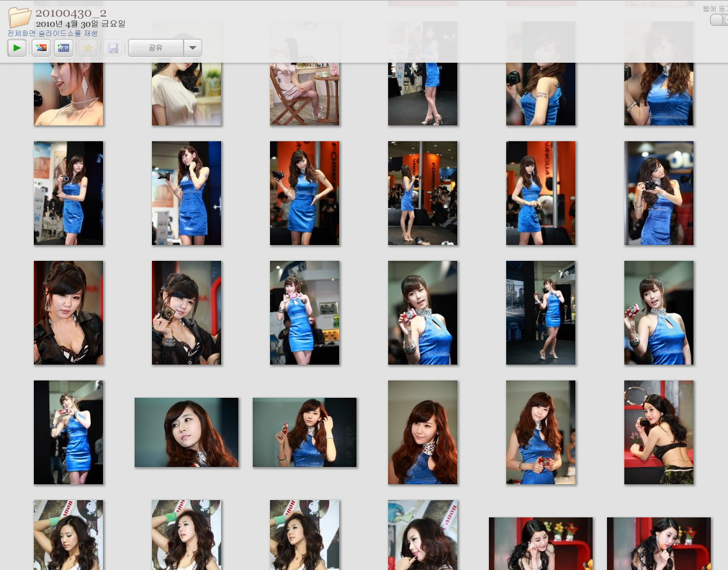Screen dimensions: 728x570
Task: Toggle the 웹에 동기화 sync switch
Action: [719, 20]
